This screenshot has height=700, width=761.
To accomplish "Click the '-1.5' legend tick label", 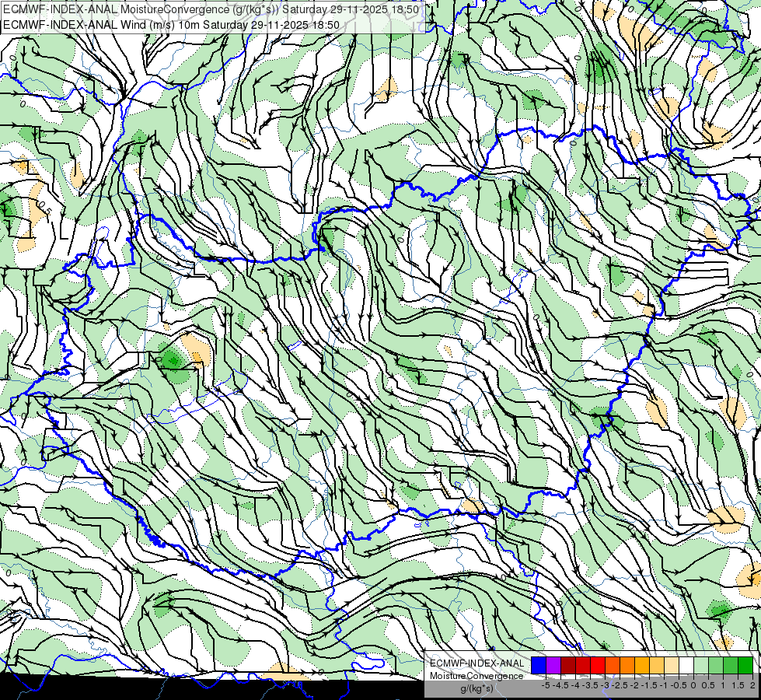I will pyautogui.click(x=649, y=685).
